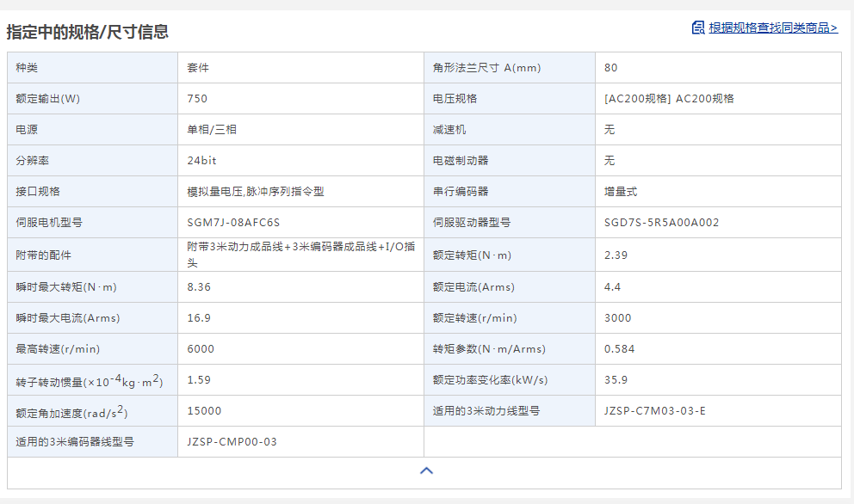This screenshot has height=504, width=854.
Task: Click the 伺服电机型号 label
Action: [x=49, y=223]
